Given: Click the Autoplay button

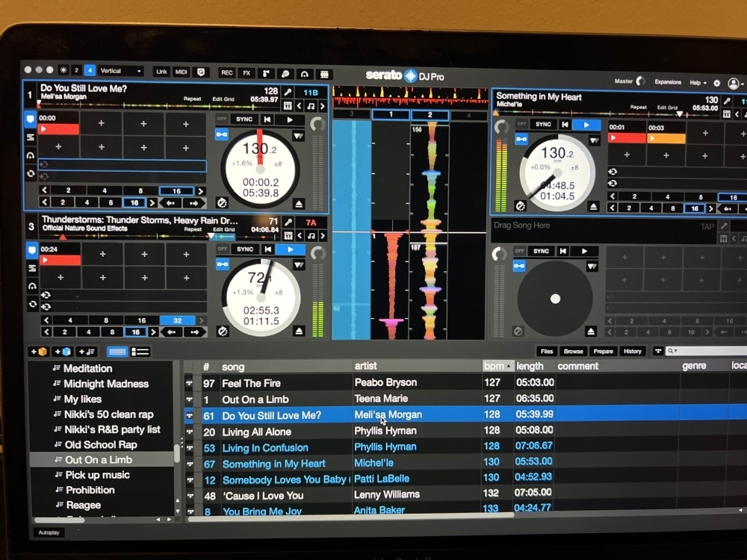Looking at the screenshot, I should [49, 532].
